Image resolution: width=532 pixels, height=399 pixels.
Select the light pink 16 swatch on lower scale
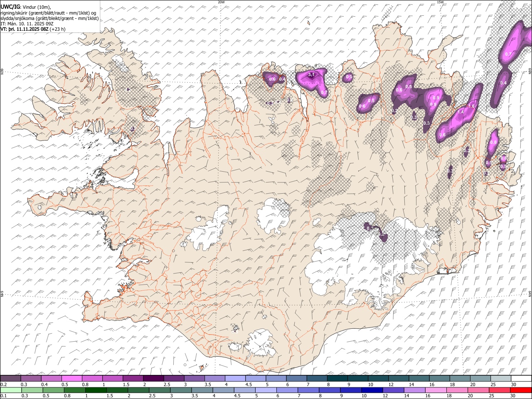(436, 390)
